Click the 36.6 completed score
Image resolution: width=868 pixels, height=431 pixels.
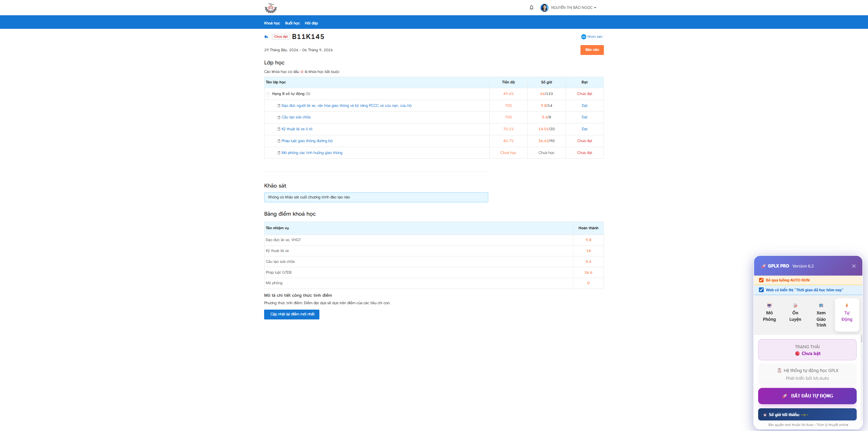(588, 272)
